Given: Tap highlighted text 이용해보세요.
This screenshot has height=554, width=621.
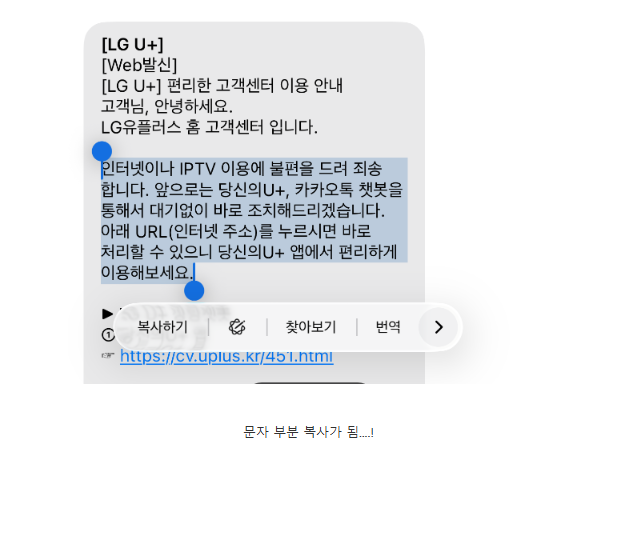Looking at the screenshot, I should (x=147, y=272).
